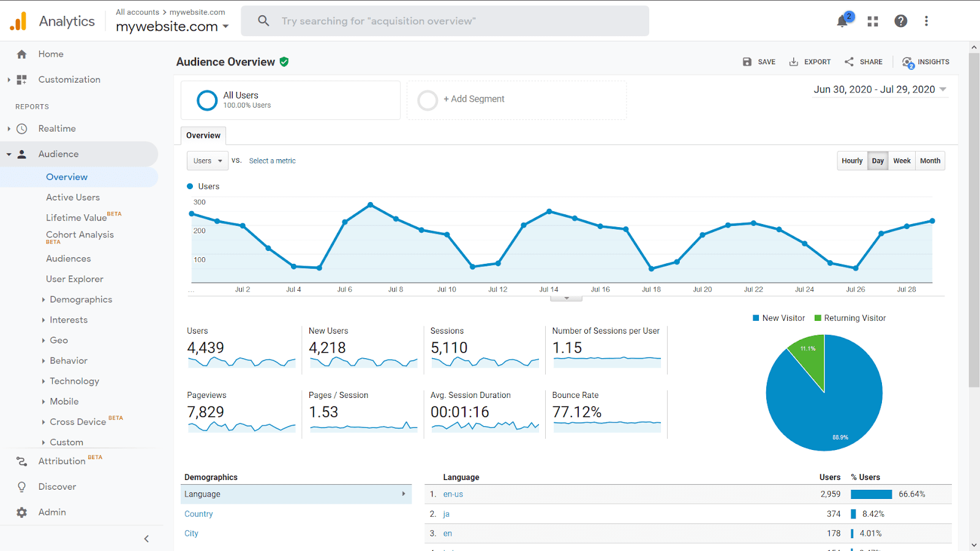Expand the Demographics section in sidebar
The width and height of the screenshot is (980, 551).
(x=80, y=299)
